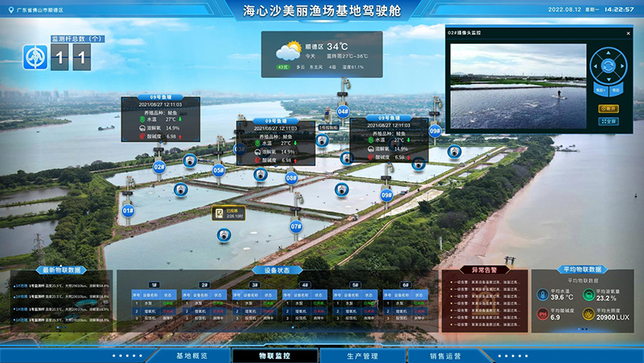The width and height of the screenshot is (644, 363).
Task: Open the 生产管理 tab
Action: pos(362,356)
